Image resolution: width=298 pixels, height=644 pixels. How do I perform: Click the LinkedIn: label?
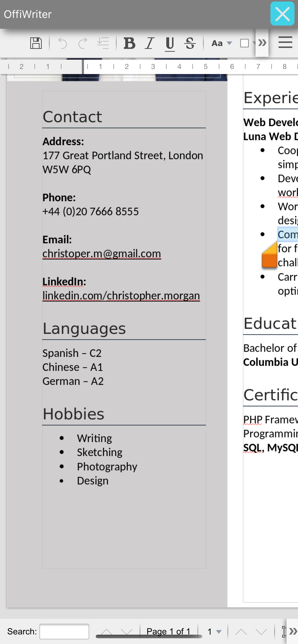64,282
